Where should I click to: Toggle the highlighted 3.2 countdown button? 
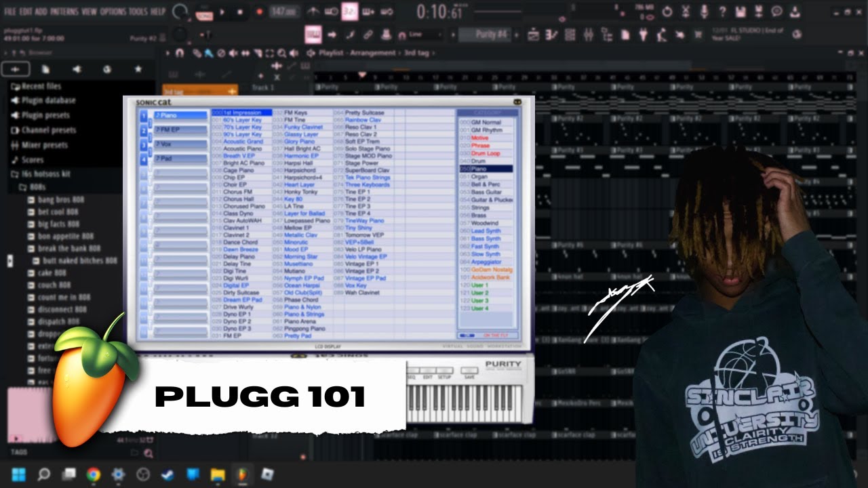(x=349, y=12)
